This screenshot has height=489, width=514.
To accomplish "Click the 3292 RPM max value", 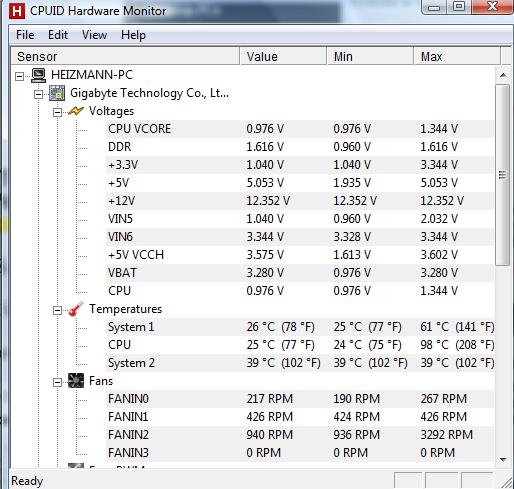I will point(447,435).
